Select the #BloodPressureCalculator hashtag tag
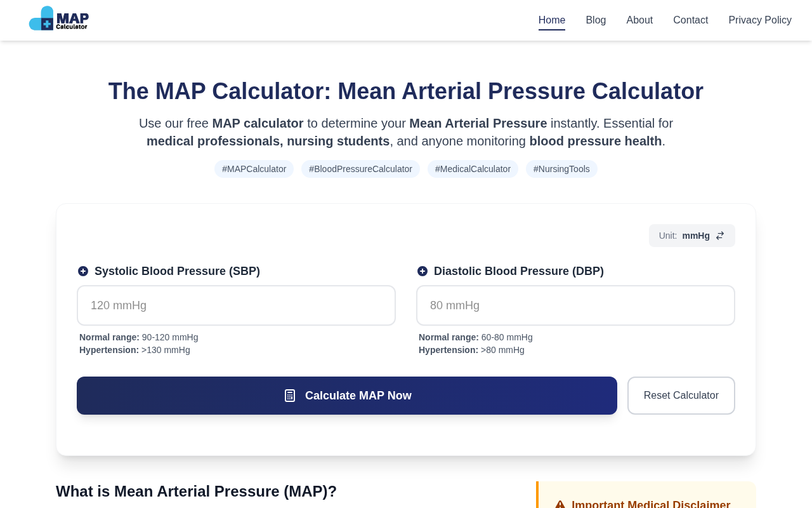 pyautogui.click(x=360, y=169)
